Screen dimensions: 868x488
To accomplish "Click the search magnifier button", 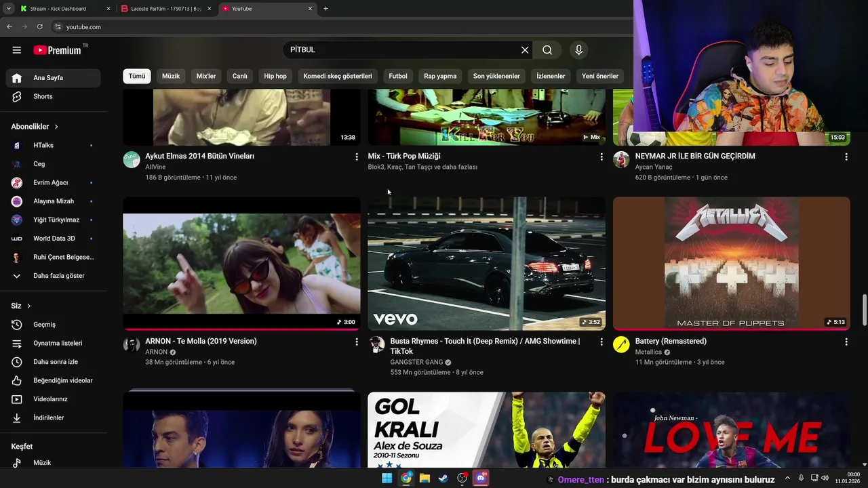I will pos(547,50).
